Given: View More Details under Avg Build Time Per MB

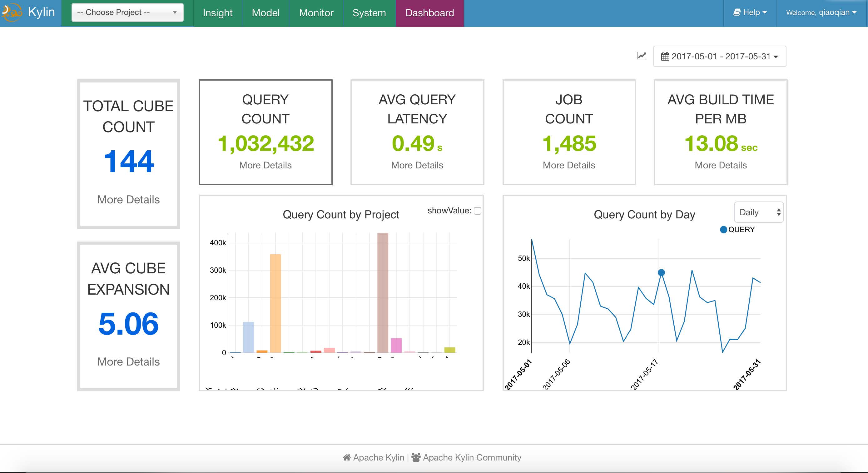Looking at the screenshot, I should 721,165.
